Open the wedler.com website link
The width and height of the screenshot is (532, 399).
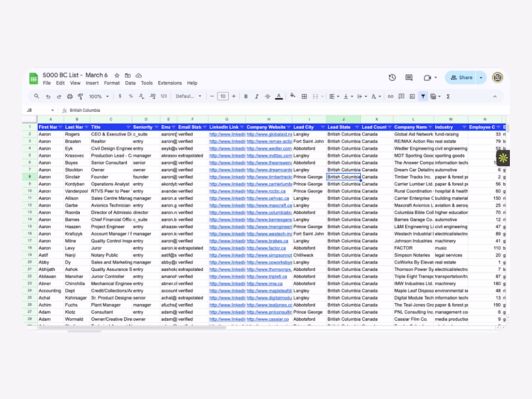click(x=269, y=148)
